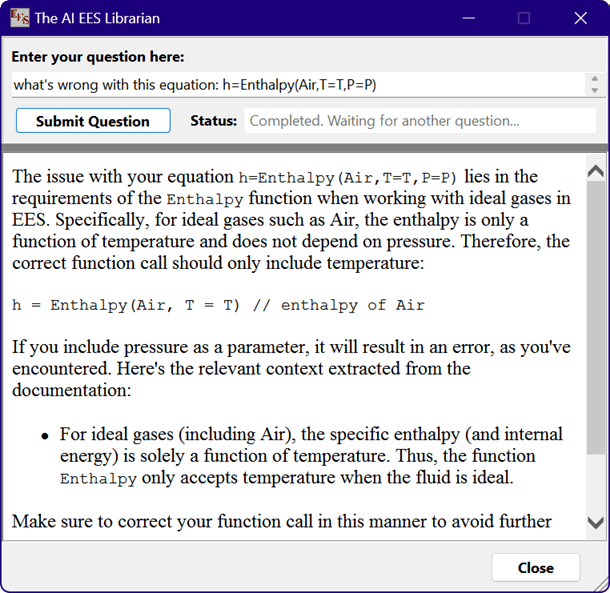This screenshot has height=593, width=610.
Task: Click the final "Make sure to correct" paragraph
Action: [281, 521]
